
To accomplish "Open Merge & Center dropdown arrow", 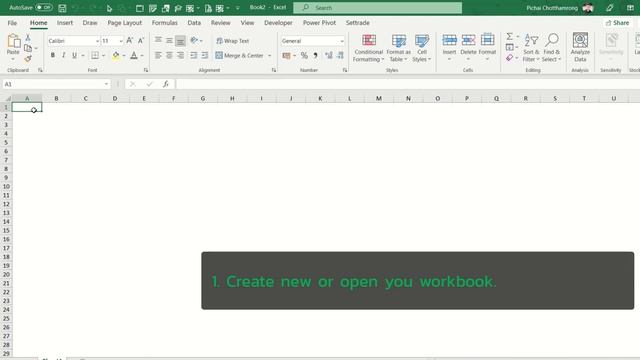I will click(269, 56).
